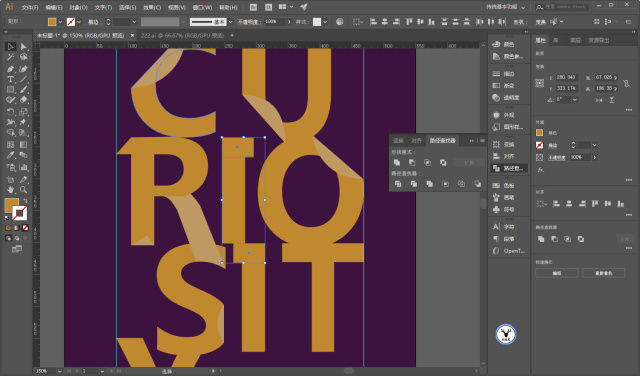Set fill mode to None in toolbox

point(25,227)
